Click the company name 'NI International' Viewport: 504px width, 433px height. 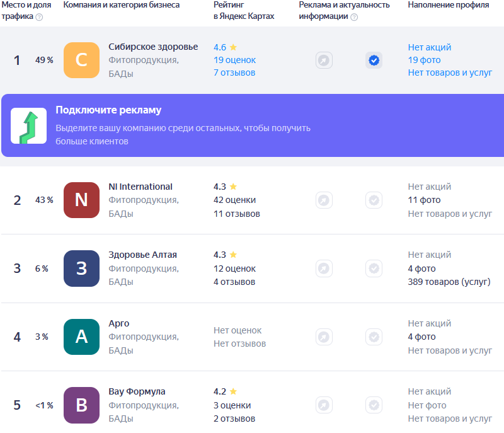pos(140,187)
